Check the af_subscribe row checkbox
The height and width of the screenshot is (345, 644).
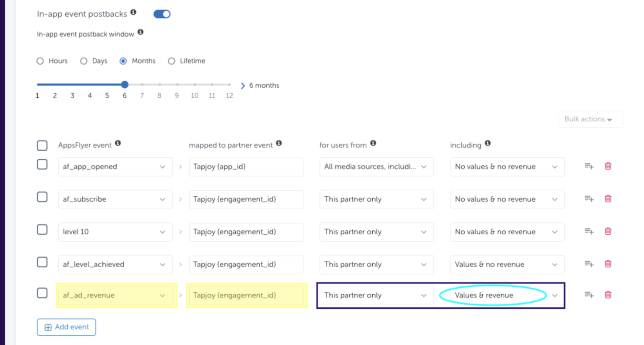pyautogui.click(x=42, y=197)
